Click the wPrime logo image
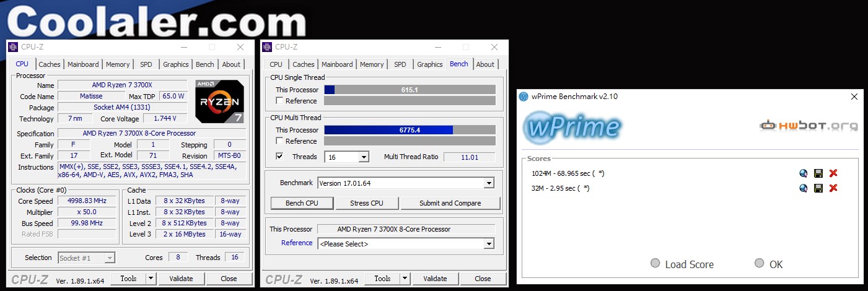Image resolution: width=868 pixels, height=291 pixels. click(x=571, y=126)
